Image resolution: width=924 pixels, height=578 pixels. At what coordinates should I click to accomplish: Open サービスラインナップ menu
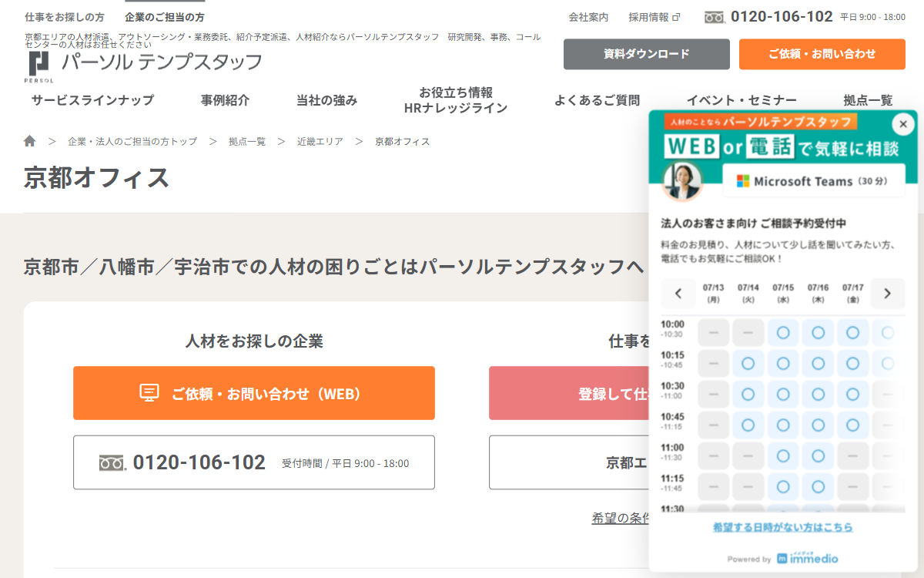(x=92, y=100)
